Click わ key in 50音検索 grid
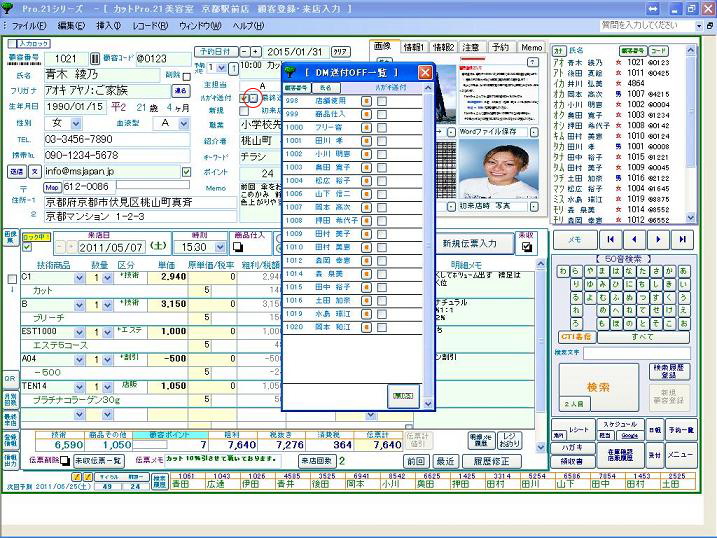Screen dimensions: 717x538 [563, 271]
